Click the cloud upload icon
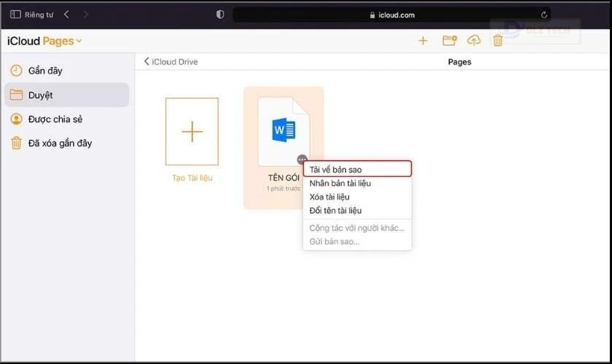Viewport: 612px width, 364px height. coord(474,40)
